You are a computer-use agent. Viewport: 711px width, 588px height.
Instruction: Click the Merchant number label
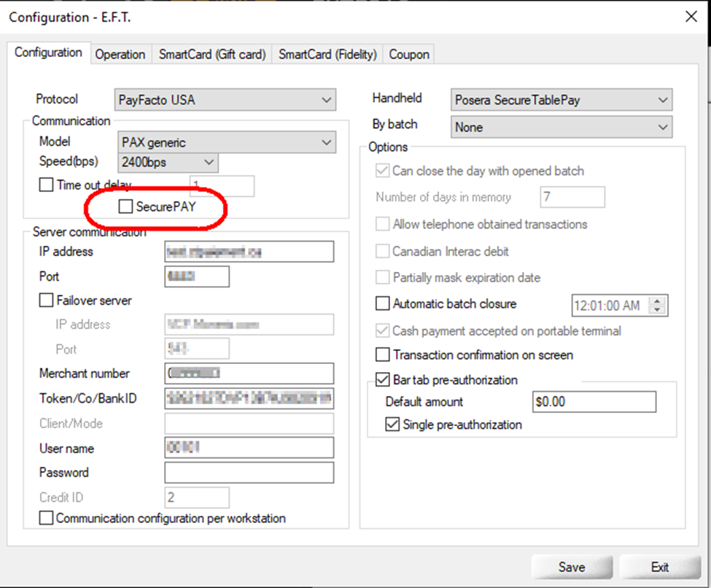pos(85,374)
